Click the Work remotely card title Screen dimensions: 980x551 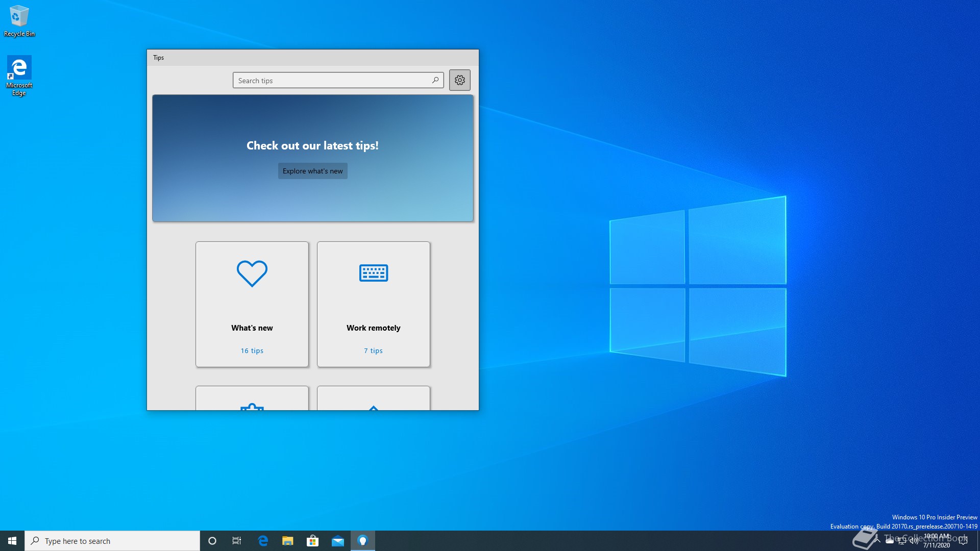click(x=374, y=328)
